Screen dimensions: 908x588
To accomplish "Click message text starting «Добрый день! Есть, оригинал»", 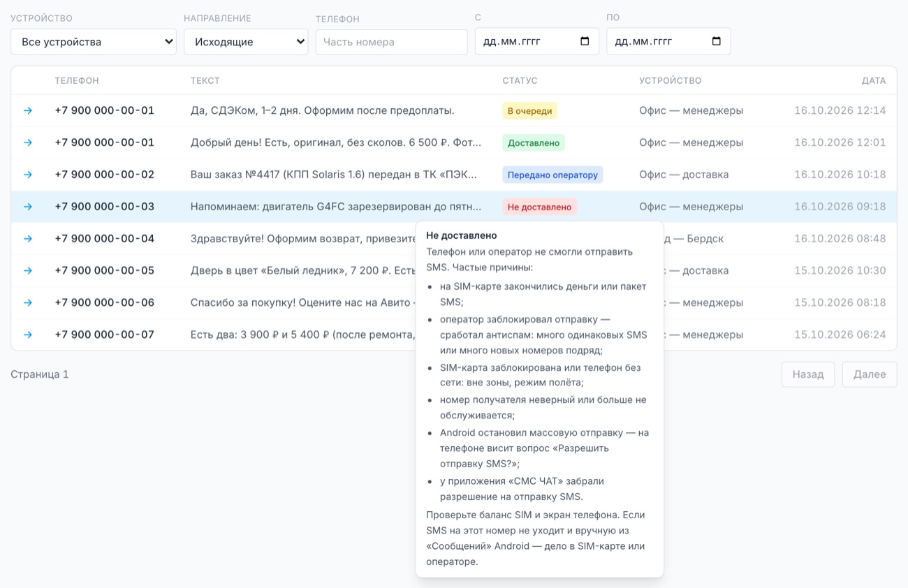I will click(336, 142).
